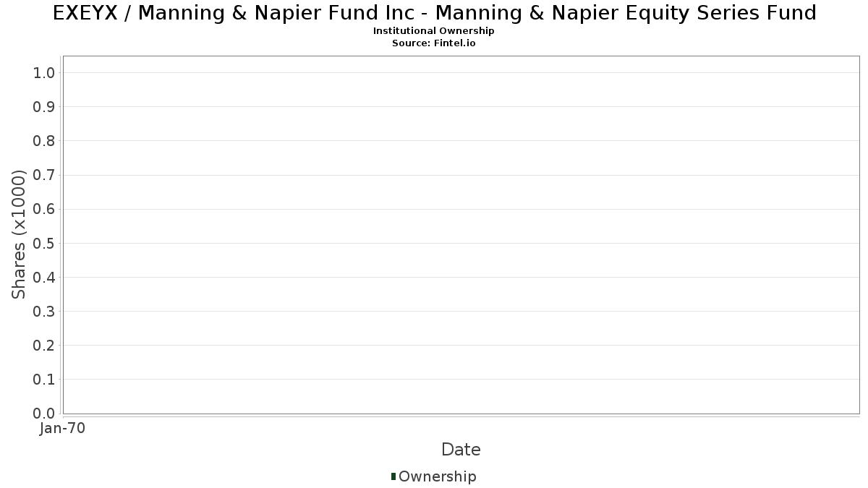Click the green Ownership legend color swatch
The height and width of the screenshot is (488, 868).
pos(393,476)
